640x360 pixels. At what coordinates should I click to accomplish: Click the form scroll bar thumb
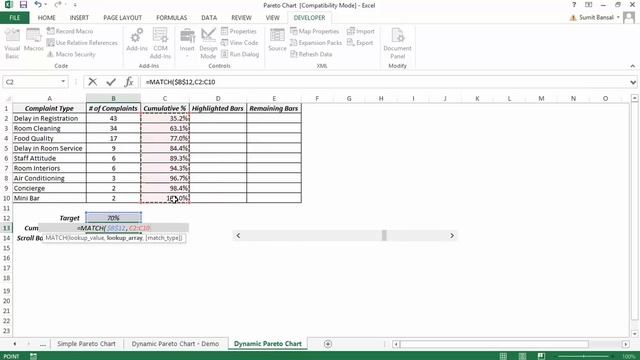384,236
